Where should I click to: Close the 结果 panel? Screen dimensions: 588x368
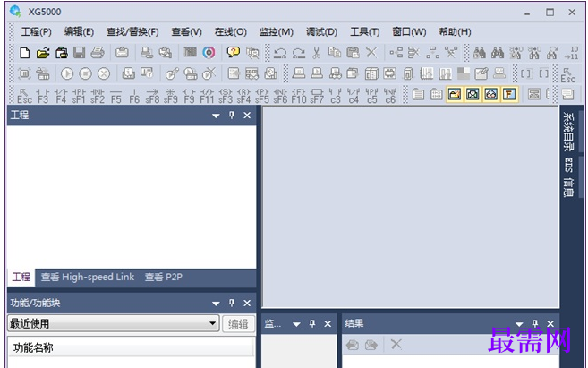click(x=550, y=324)
